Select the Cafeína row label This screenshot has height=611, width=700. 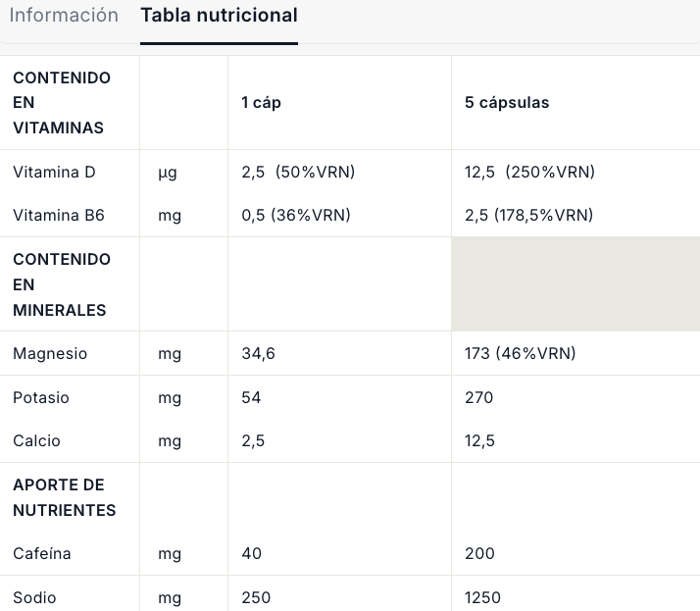(42, 554)
